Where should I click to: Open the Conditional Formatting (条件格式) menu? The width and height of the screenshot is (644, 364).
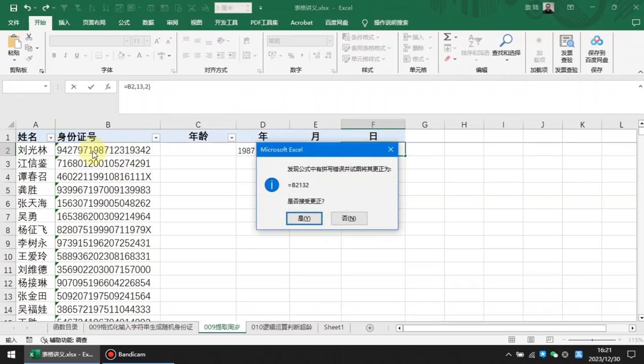[x=361, y=37]
